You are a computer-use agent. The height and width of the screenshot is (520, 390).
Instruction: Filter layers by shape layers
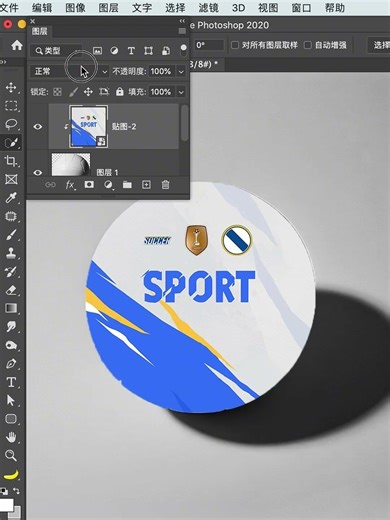(148, 51)
